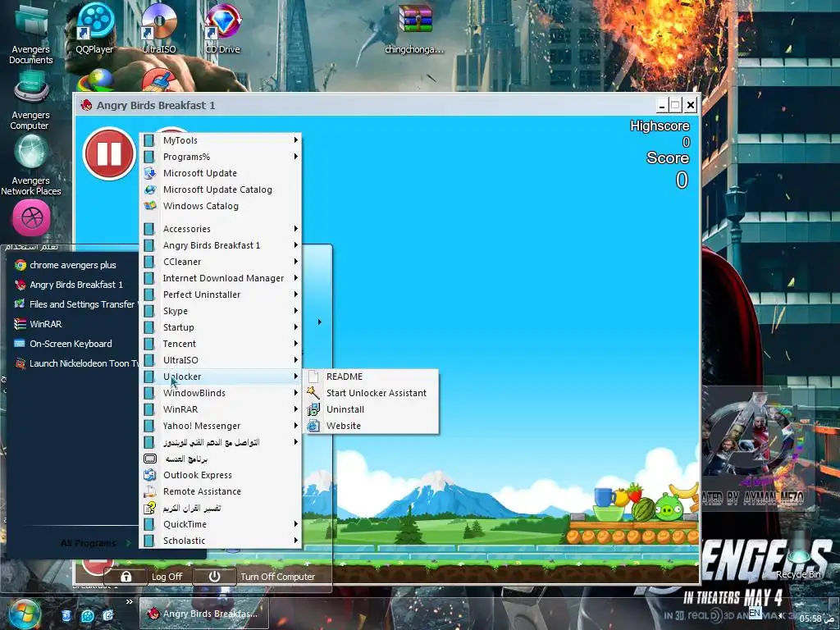
Task: Select the Tencent menu entry
Action: click(x=221, y=344)
